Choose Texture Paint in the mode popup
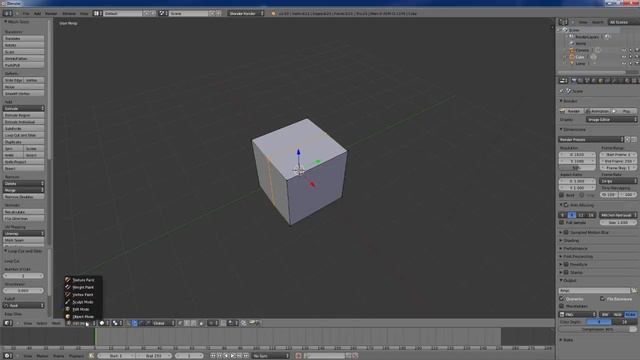 tap(83, 280)
